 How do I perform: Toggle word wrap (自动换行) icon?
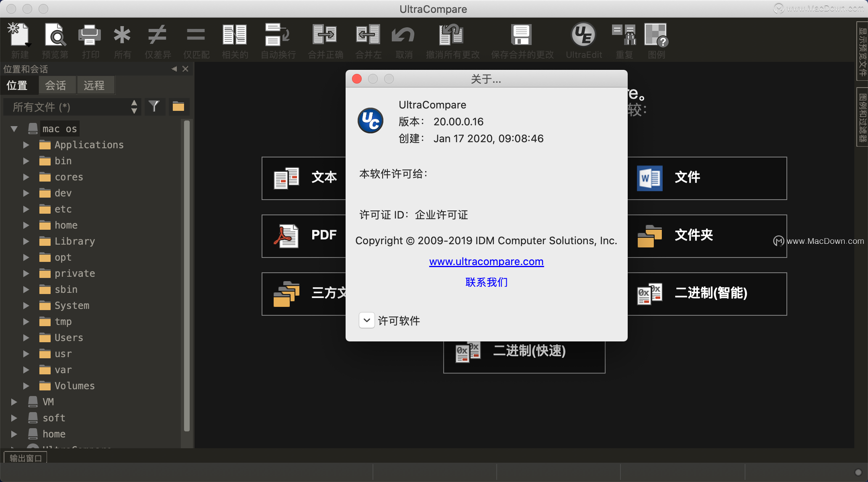point(277,35)
